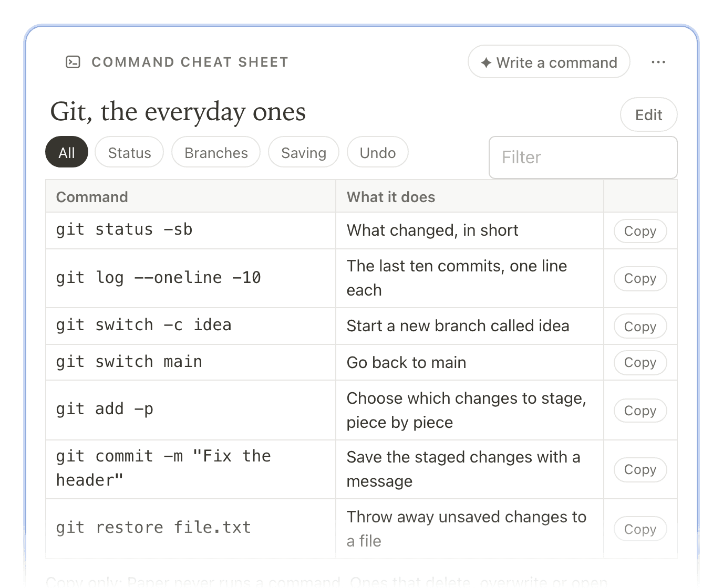Click the What it does column header
Image resolution: width=723 pixels, height=588 pixels.
[470, 197]
